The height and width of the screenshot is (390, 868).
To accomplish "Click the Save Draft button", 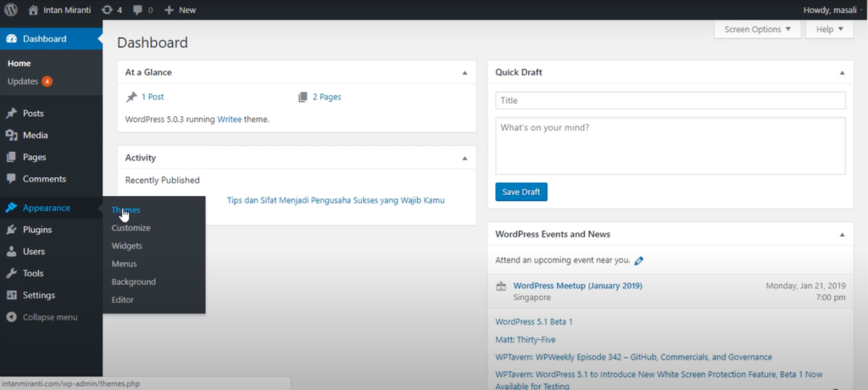I will point(521,192).
